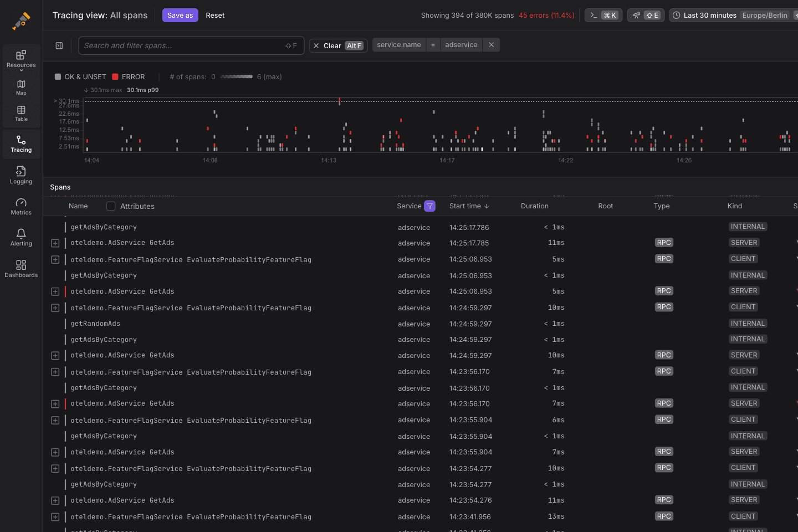Open Metrics from the sidebar
The height and width of the screenshot is (532, 798).
tap(21, 206)
